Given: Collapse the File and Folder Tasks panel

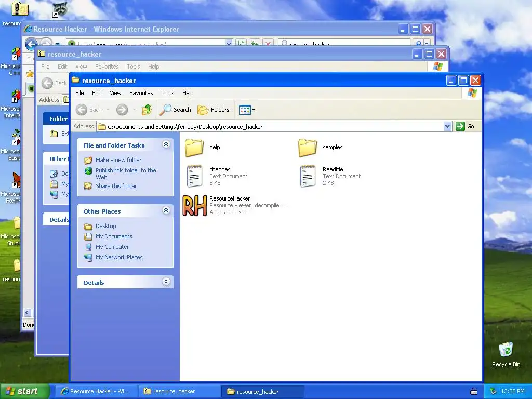Looking at the screenshot, I should click(x=166, y=144).
